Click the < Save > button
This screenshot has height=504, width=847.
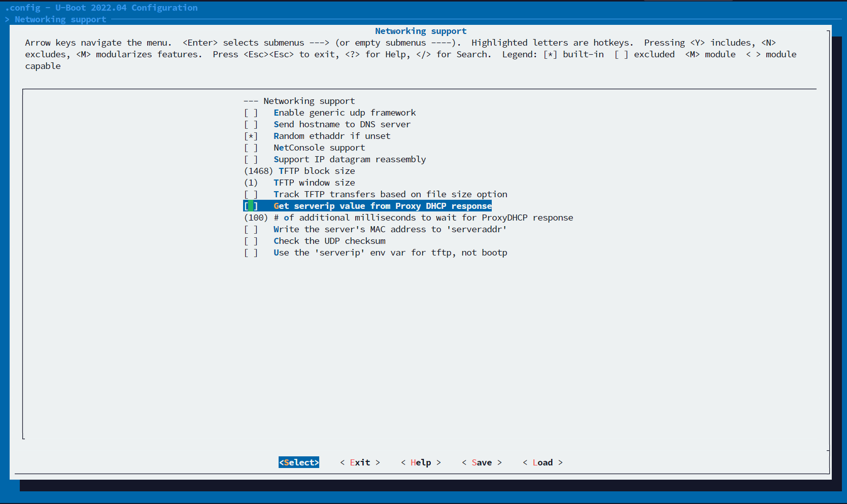click(482, 462)
